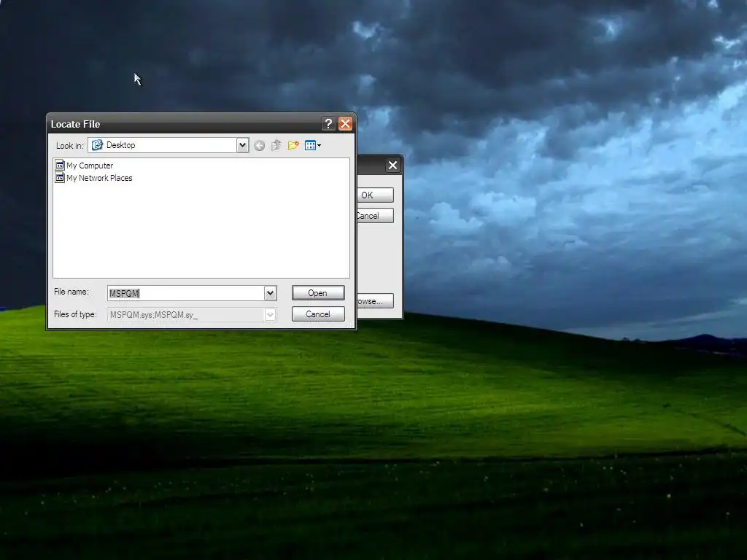Click the My Computer icon
The width and height of the screenshot is (747, 560).
(60, 166)
